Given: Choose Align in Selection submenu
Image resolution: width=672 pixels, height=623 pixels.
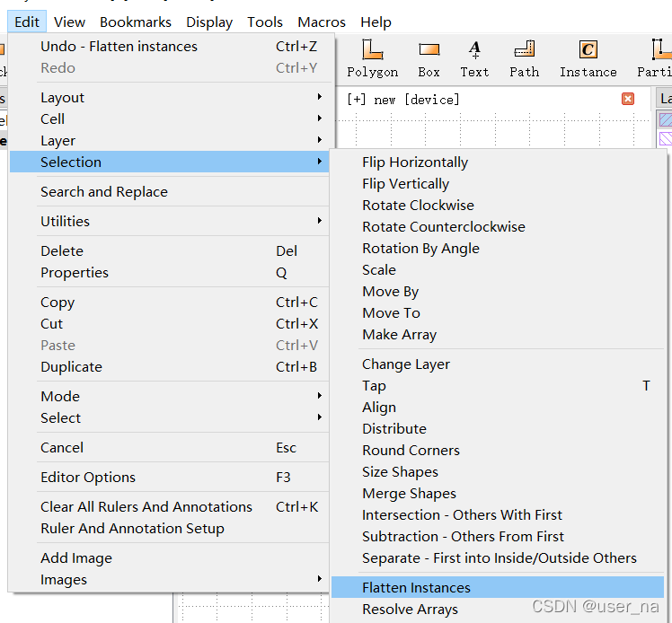Looking at the screenshot, I should tap(497, 407).
